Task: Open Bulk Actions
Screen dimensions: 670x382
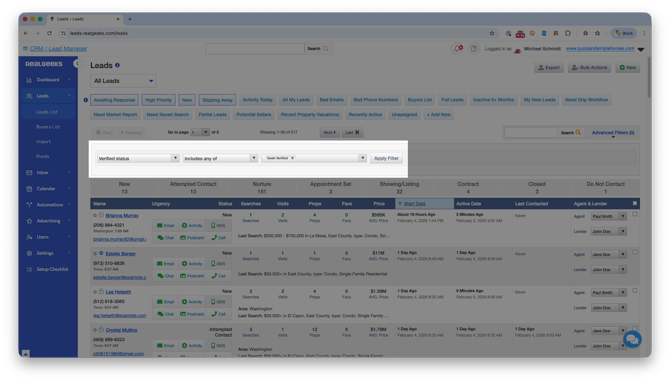Action: (x=589, y=68)
